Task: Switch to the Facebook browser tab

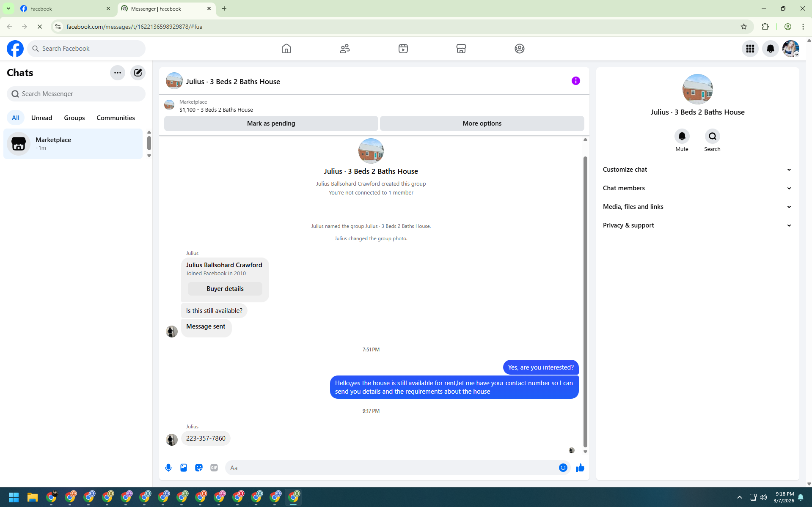Action: (x=66, y=8)
